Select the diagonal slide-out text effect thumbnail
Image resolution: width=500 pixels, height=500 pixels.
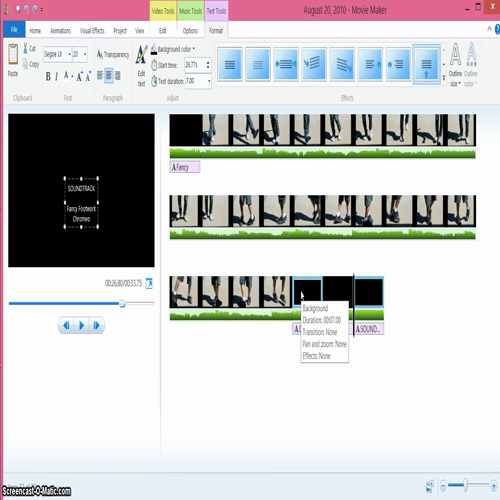click(x=342, y=64)
